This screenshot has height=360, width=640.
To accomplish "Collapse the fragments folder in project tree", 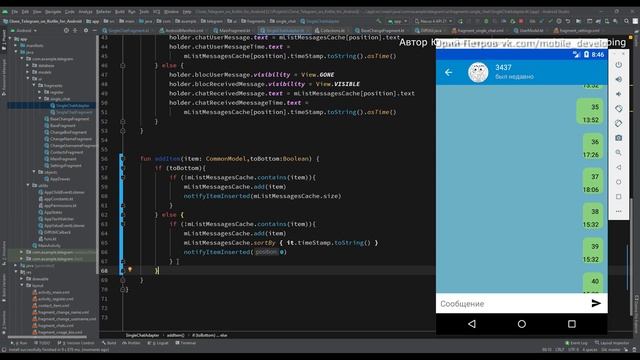I will click(34, 85).
